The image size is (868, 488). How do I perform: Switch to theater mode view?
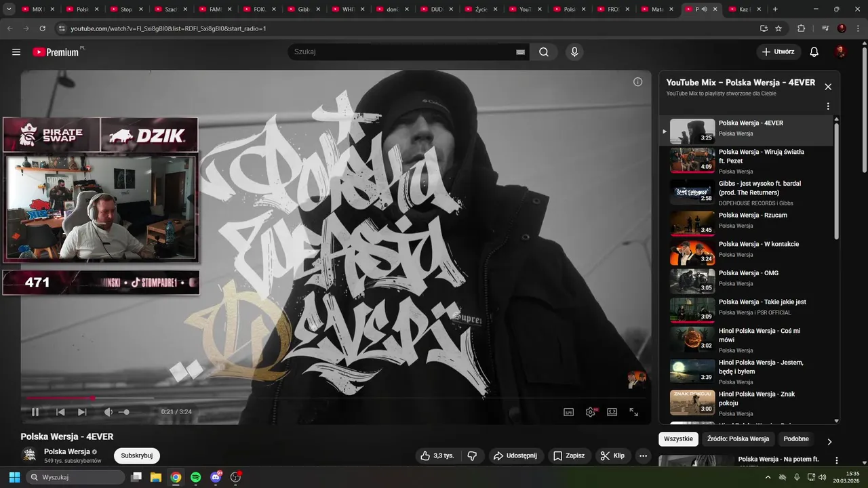pos(612,412)
